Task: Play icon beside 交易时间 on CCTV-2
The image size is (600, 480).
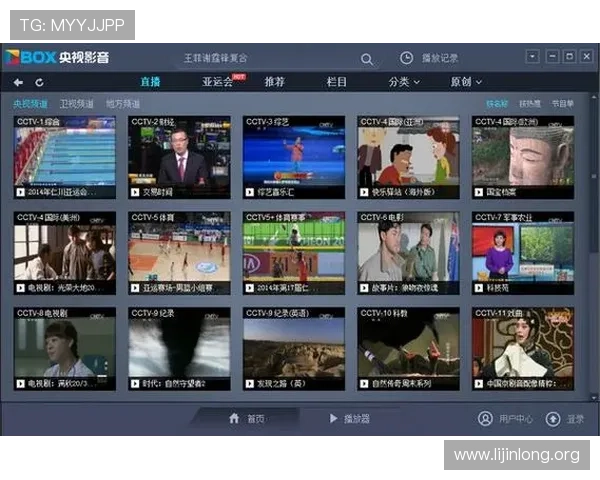Action: (135, 192)
